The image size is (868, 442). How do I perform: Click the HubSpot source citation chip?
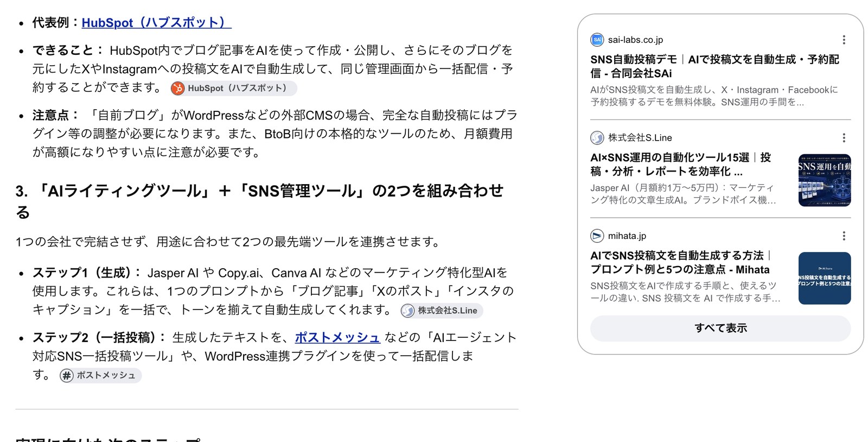click(233, 88)
